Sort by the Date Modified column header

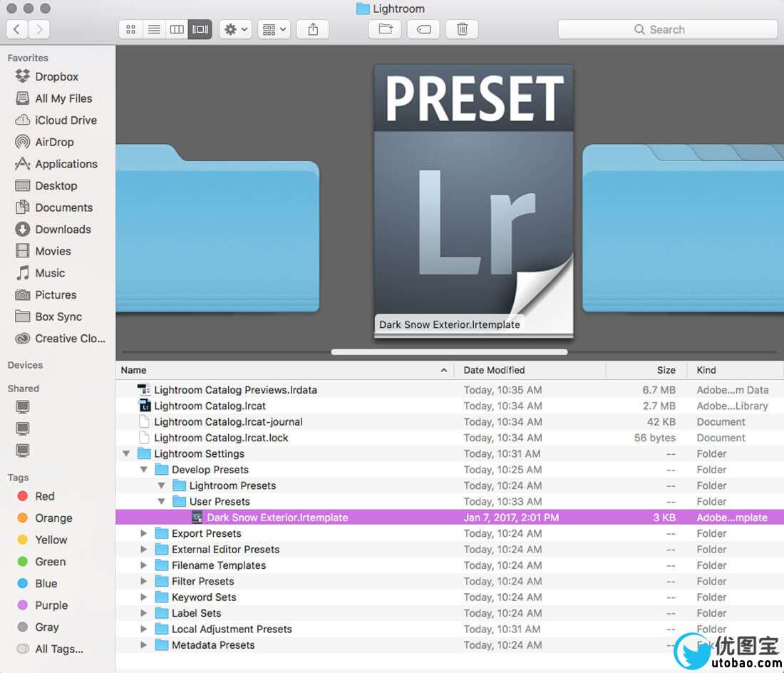[530, 370]
